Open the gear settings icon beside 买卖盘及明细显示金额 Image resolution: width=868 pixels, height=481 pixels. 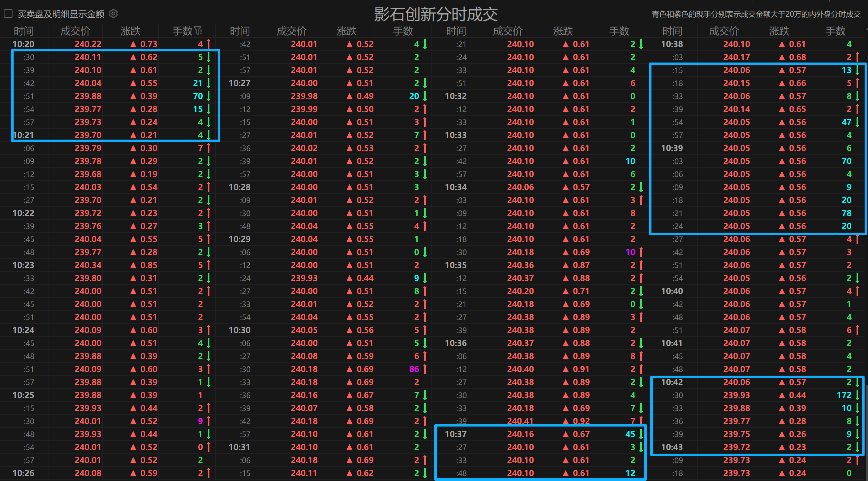coord(114,14)
